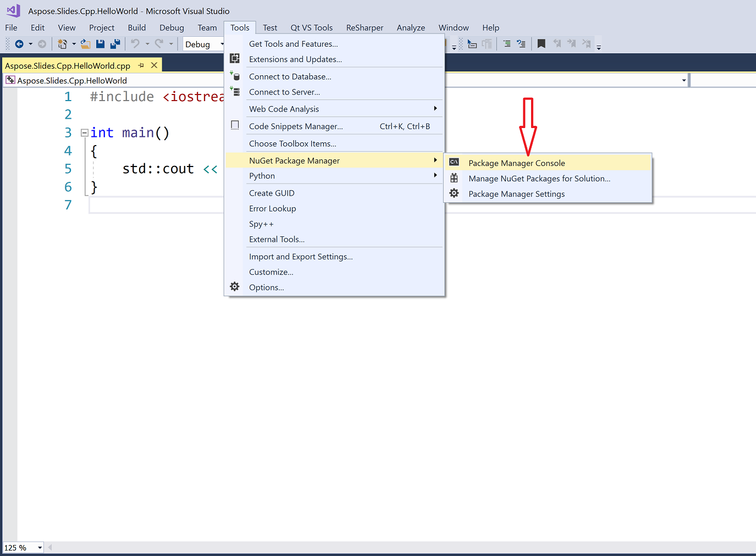Click the Next Bookmark icon

pyautogui.click(x=572, y=43)
